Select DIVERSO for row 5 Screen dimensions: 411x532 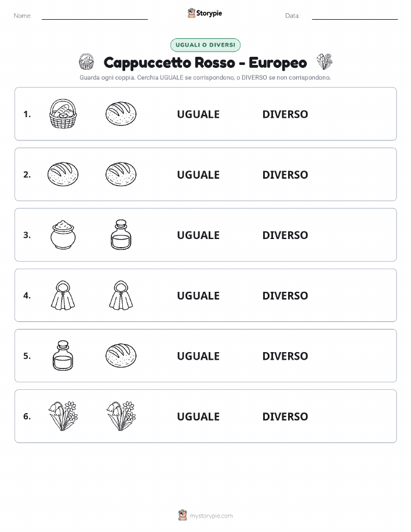[285, 356]
